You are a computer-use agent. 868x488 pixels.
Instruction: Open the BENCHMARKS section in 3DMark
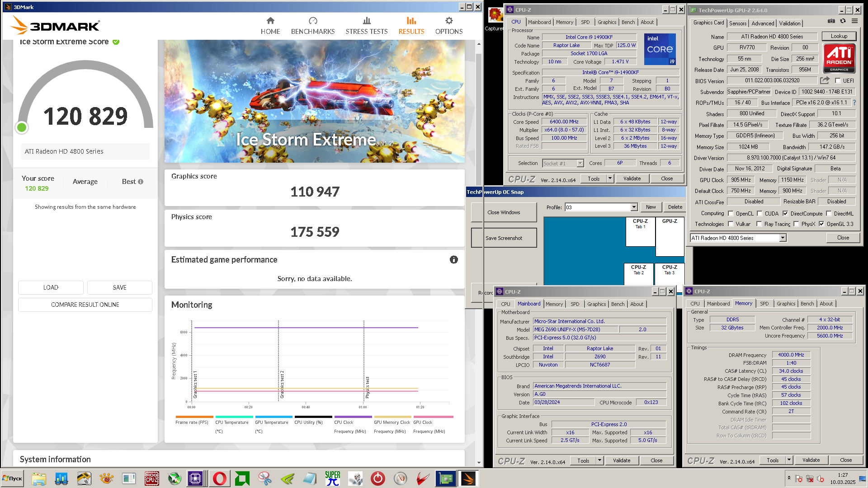point(313,26)
